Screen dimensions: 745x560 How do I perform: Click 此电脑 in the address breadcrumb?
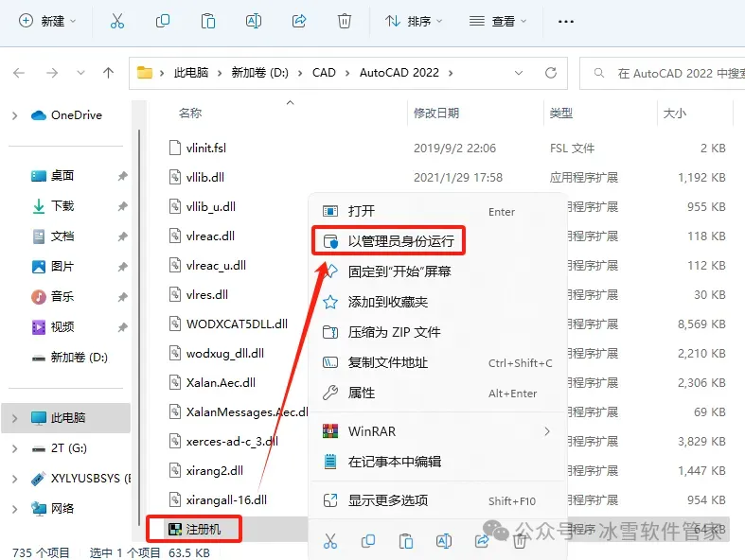click(191, 73)
